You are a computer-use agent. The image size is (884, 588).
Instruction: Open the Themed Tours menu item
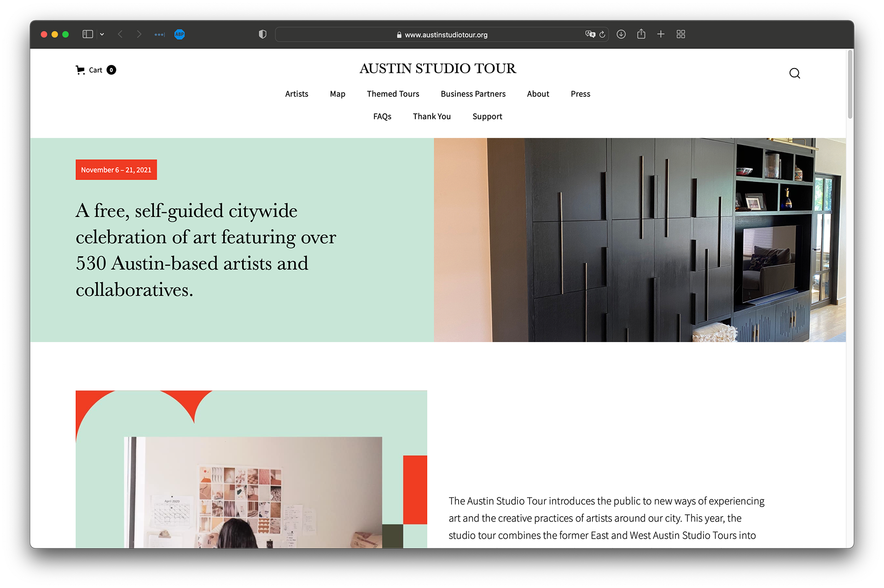point(393,94)
